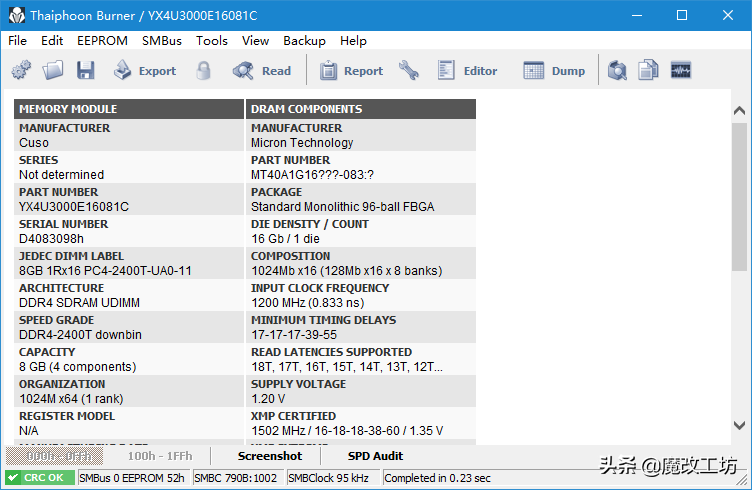Click '1200 MHz (0.833 ns)' clock frequency value

click(307, 303)
